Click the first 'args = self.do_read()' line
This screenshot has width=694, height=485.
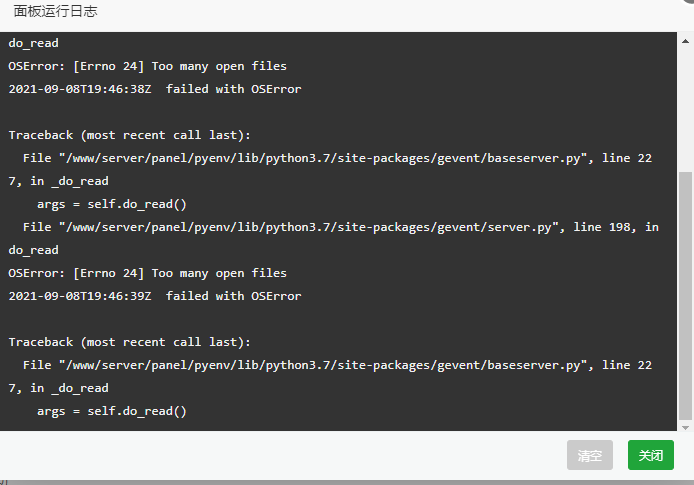(112, 204)
